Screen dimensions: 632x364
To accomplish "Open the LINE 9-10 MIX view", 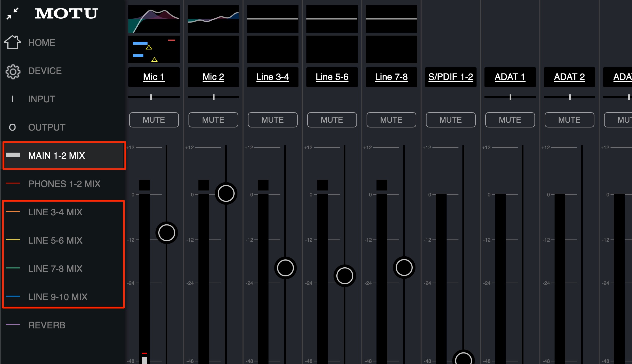I will click(x=62, y=297).
